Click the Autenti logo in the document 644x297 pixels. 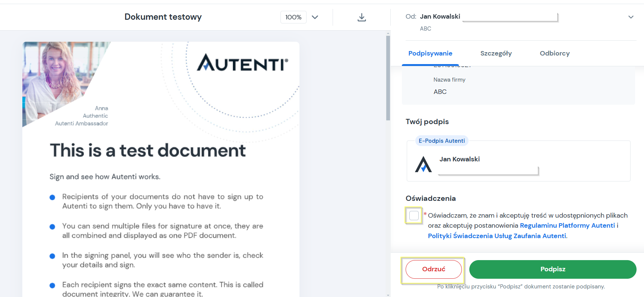pyautogui.click(x=242, y=63)
